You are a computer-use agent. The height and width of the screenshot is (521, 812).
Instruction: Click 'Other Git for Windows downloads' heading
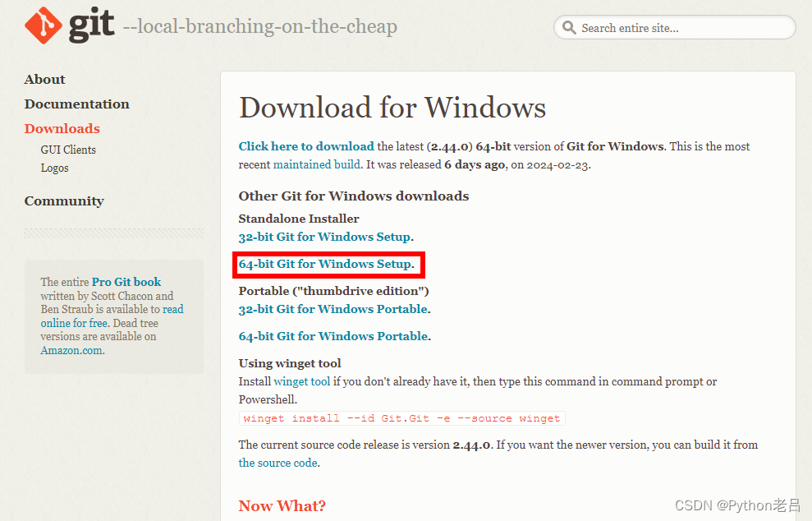pyautogui.click(x=354, y=196)
